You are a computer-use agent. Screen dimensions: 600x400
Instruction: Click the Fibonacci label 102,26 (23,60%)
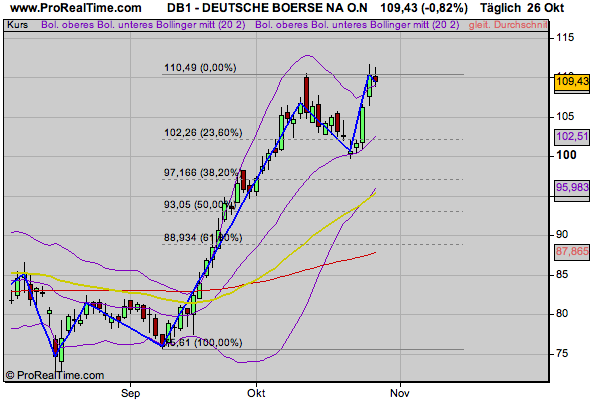(x=203, y=133)
